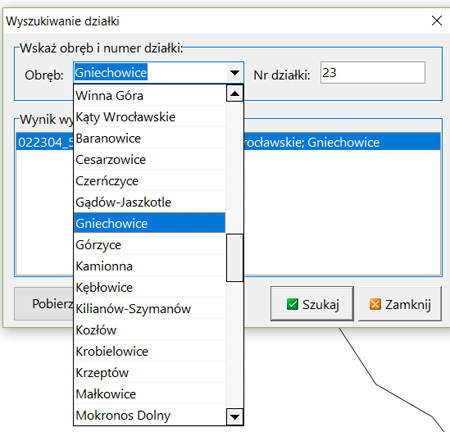Select Czerńczyce entry
The width and height of the screenshot is (450, 432).
click(x=150, y=181)
